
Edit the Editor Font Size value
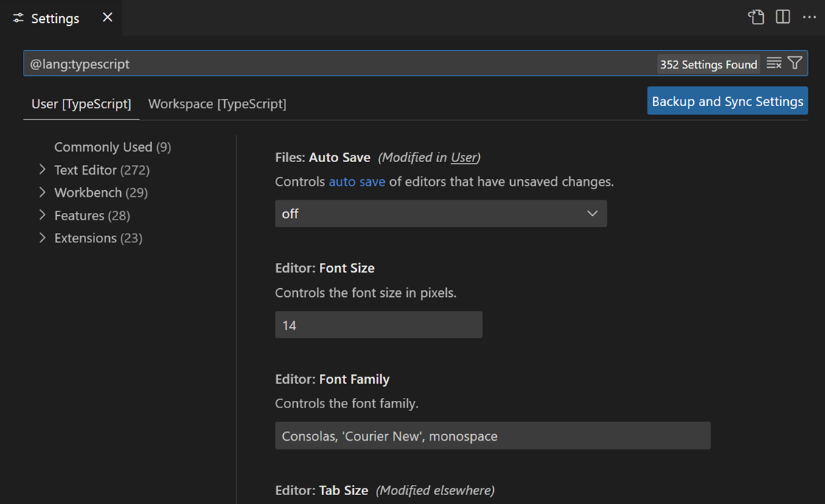pos(378,324)
